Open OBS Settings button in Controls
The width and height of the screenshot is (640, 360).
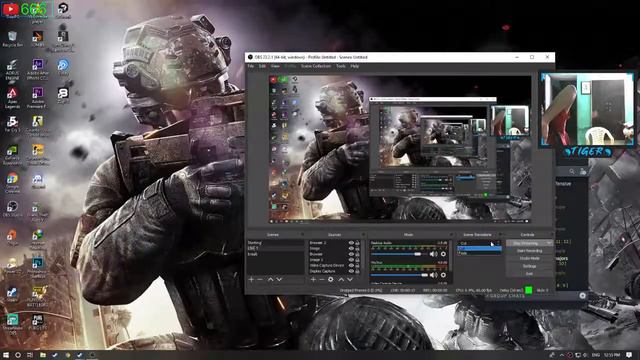click(x=529, y=266)
